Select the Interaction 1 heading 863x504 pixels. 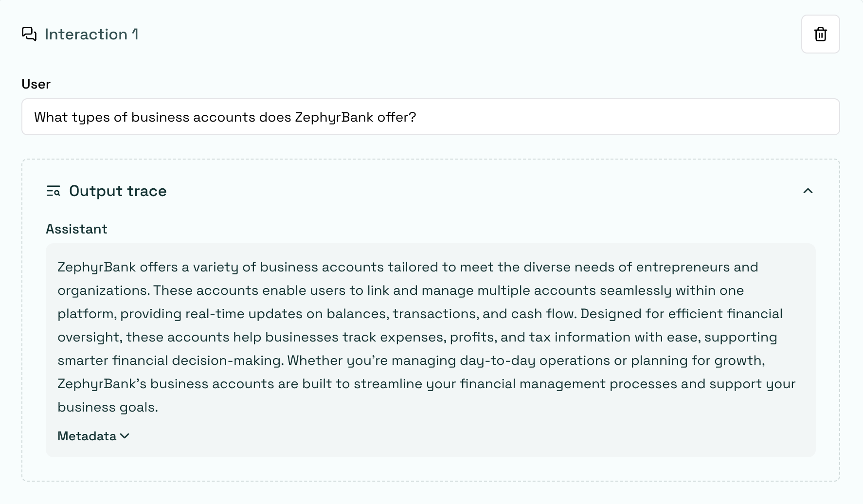[x=91, y=34]
